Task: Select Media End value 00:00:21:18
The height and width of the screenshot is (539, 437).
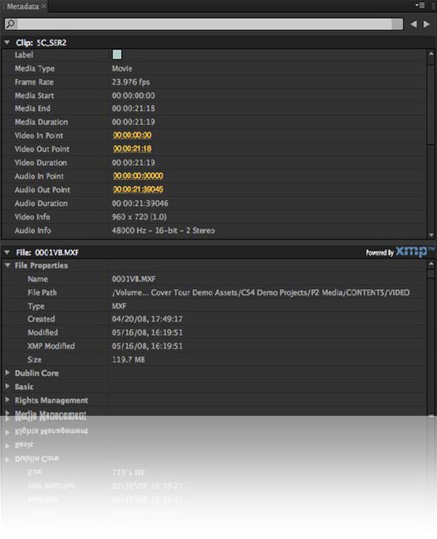Action: coord(133,109)
